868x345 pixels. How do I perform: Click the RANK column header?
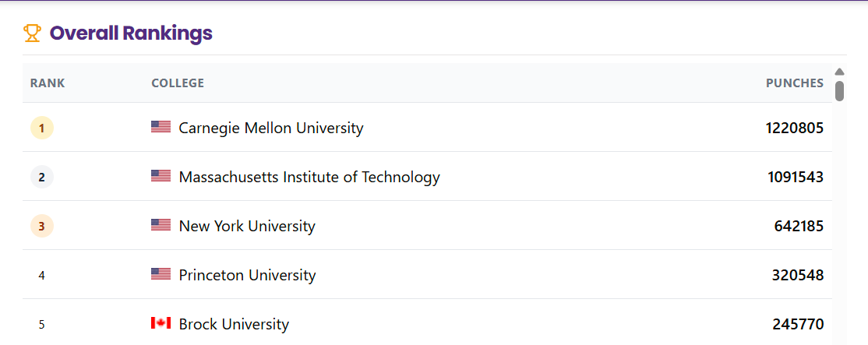[48, 83]
